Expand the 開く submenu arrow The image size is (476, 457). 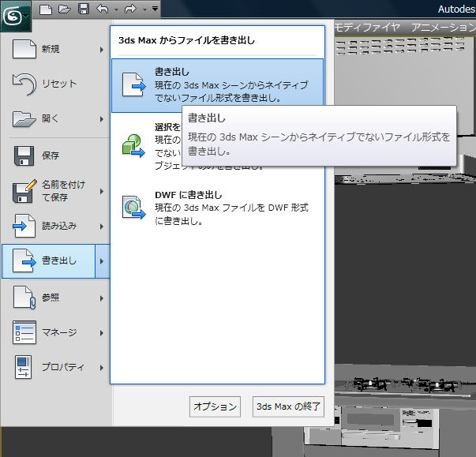102,119
